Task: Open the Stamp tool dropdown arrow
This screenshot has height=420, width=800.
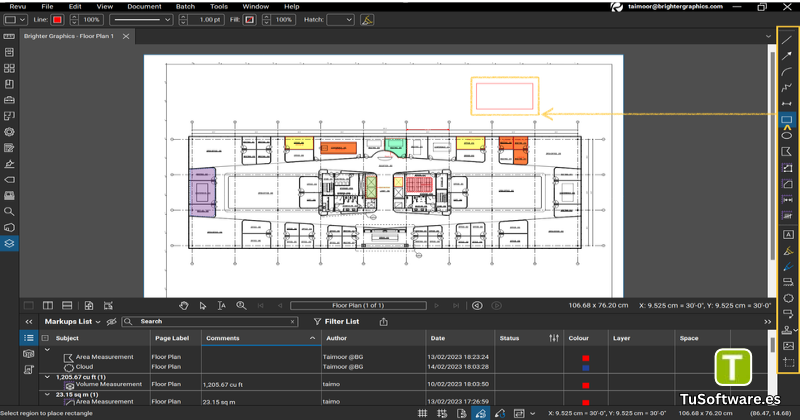Action: (795, 331)
